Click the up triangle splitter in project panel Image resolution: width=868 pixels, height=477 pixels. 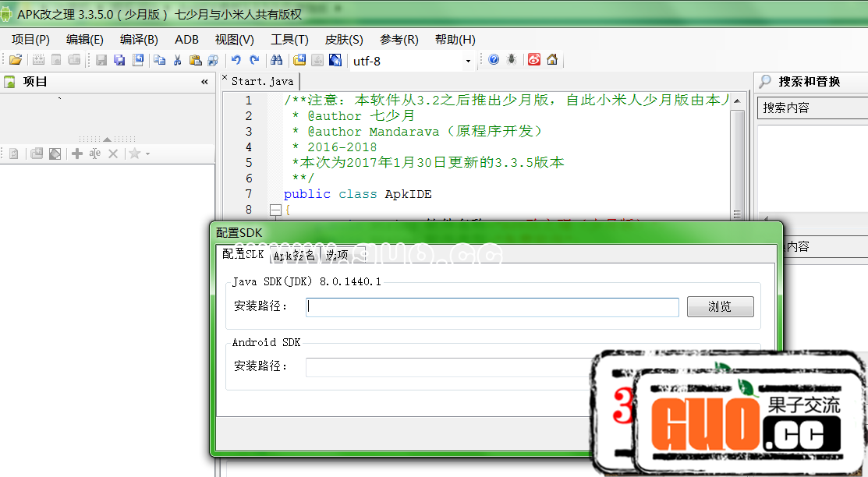point(107,139)
